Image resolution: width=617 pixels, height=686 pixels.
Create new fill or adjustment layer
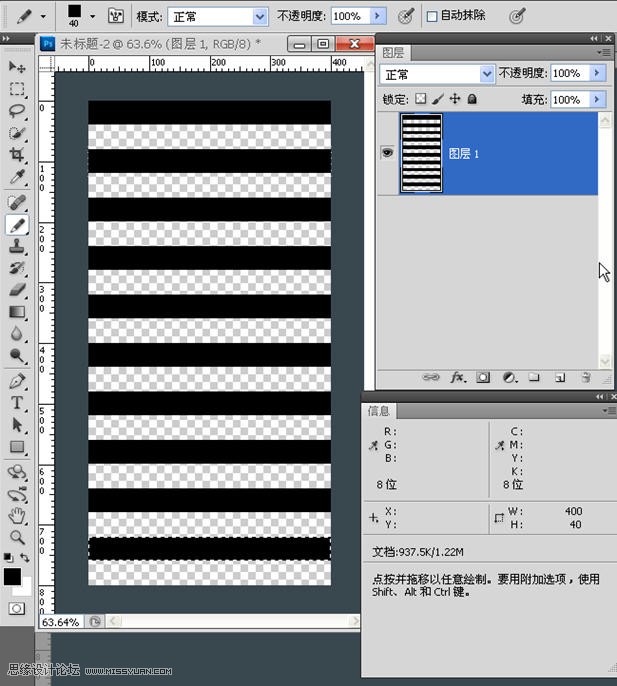click(x=509, y=378)
